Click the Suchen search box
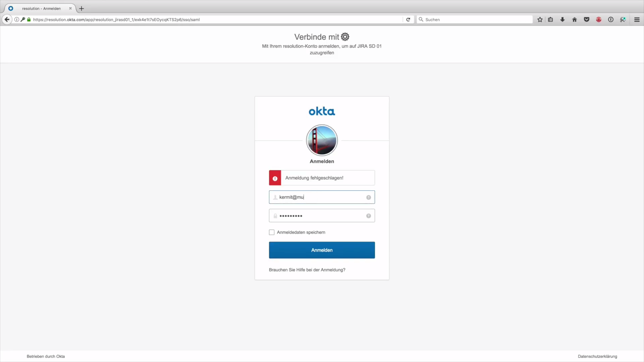The image size is (644, 362). pyautogui.click(x=475, y=19)
